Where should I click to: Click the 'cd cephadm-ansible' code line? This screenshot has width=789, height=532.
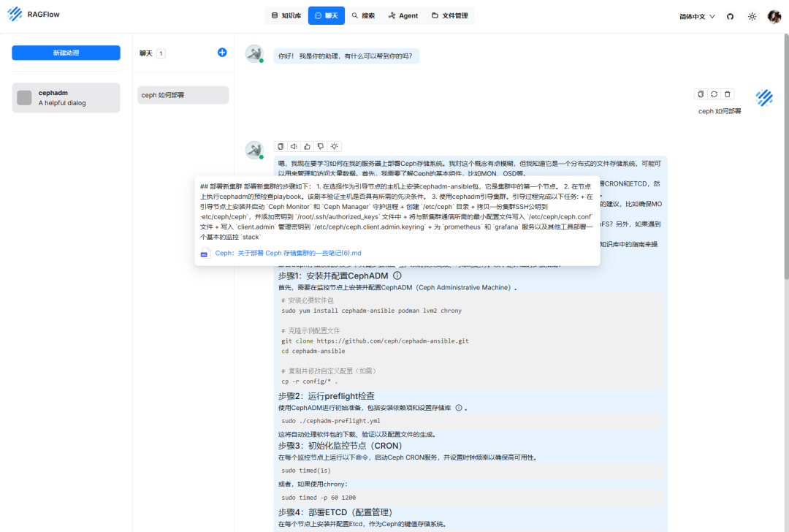point(313,351)
